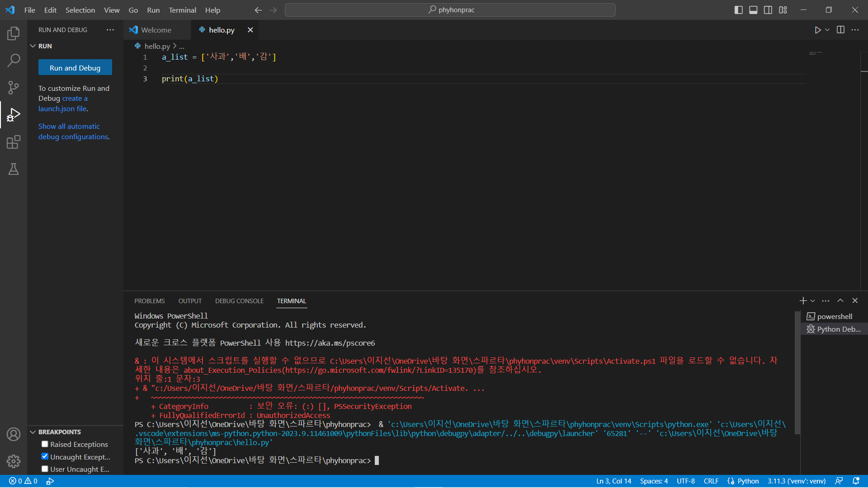This screenshot has width=868, height=488.
Task: Open the Help menu
Action: [x=212, y=10]
